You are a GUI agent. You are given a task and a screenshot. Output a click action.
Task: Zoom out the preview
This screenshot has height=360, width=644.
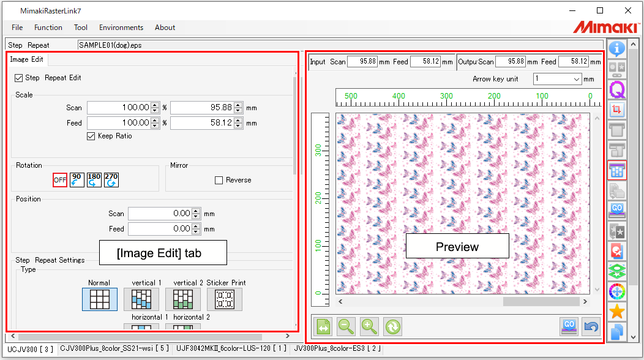coord(346,326)
